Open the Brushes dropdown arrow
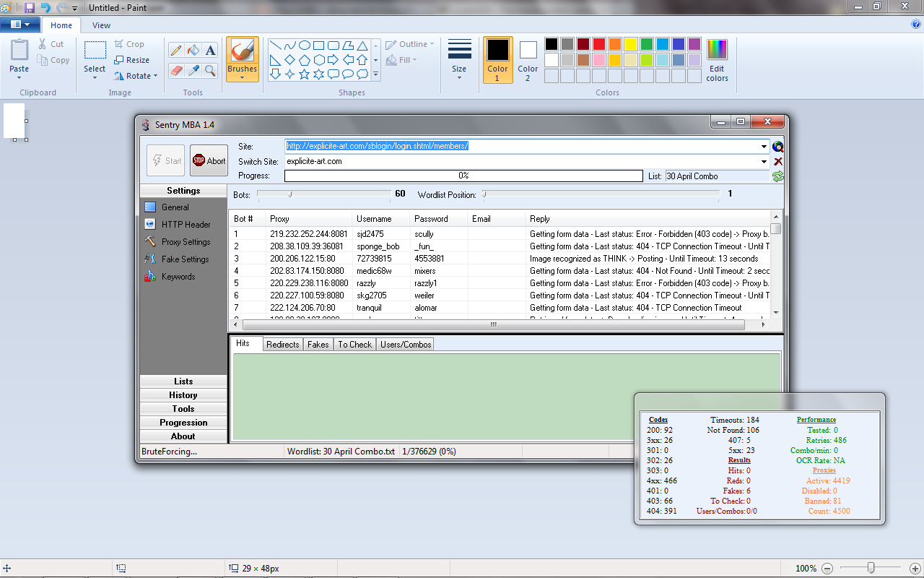Screen dimensions: 924x578 click(x=243, y=77)
